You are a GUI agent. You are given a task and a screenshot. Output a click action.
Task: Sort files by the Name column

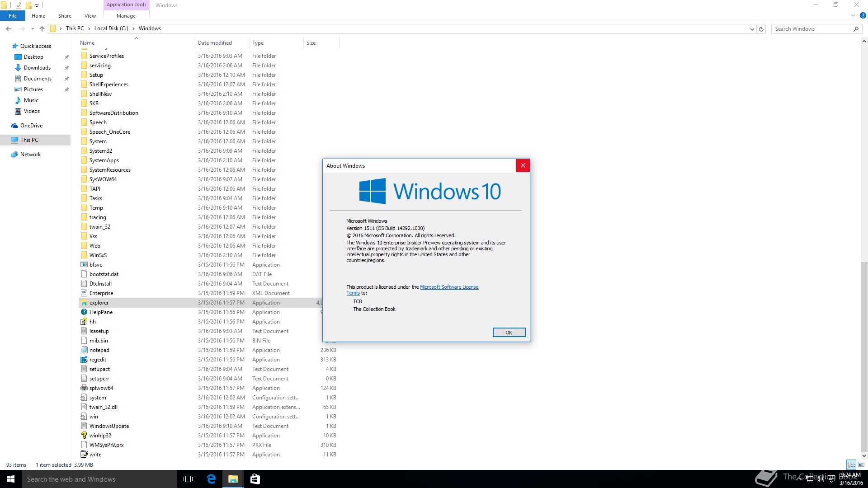(x=137, y=43)
